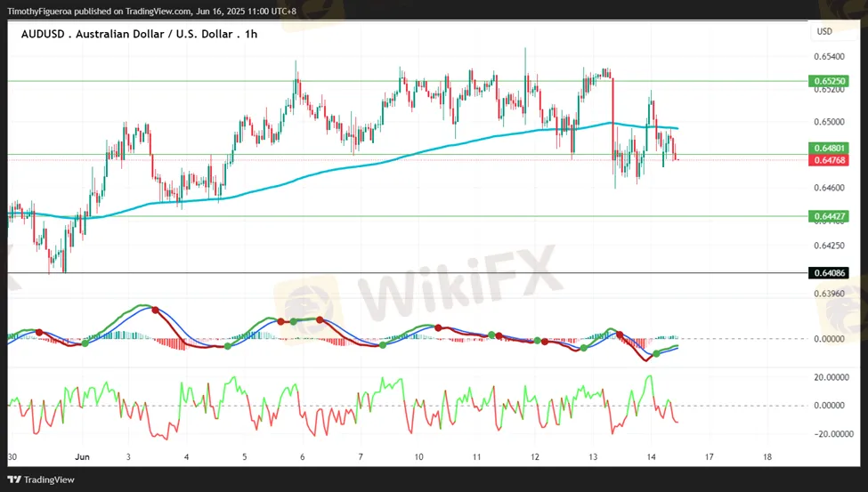
Task: Click date 13 on the time axis
Action: pyautogui.click(x=593, y=456)
